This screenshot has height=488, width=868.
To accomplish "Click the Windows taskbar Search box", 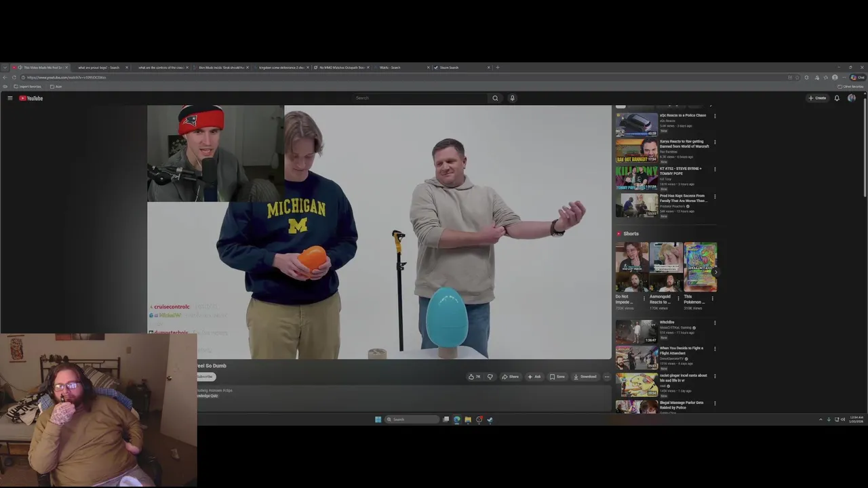I will [412, 420].
